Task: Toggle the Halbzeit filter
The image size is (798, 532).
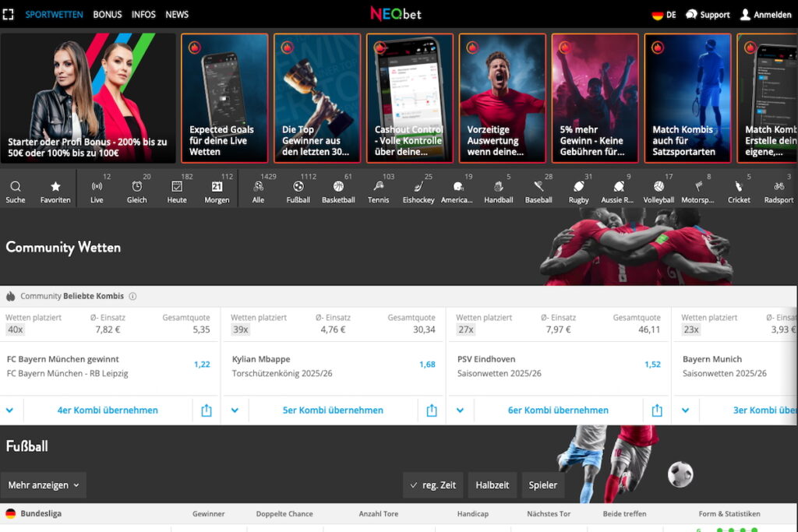Action: tap(493, 485)
